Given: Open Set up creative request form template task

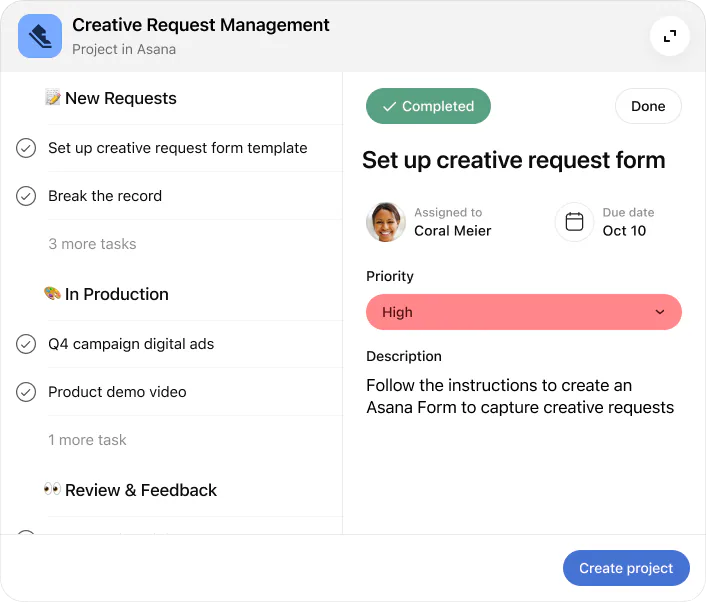Looking at the screenshot, I should coord(178,148).
